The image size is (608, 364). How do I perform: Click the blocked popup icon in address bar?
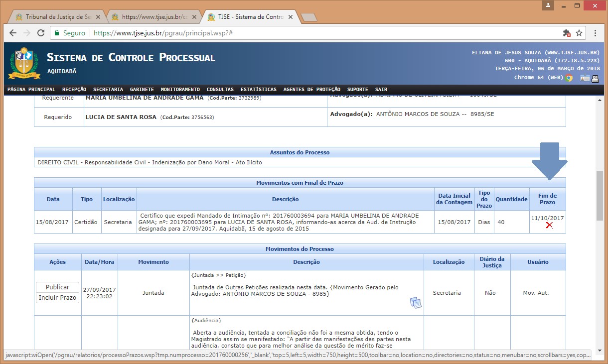(566, 33)
